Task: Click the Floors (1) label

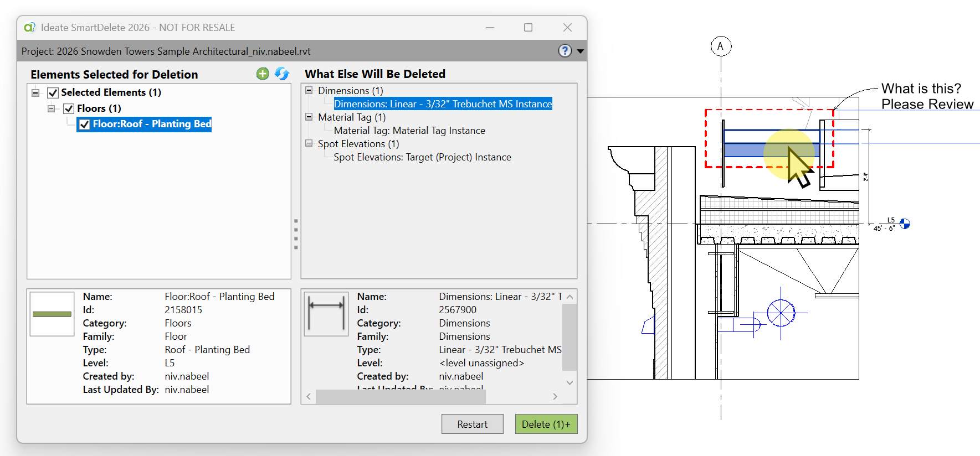Action: [x=99, y=108]
